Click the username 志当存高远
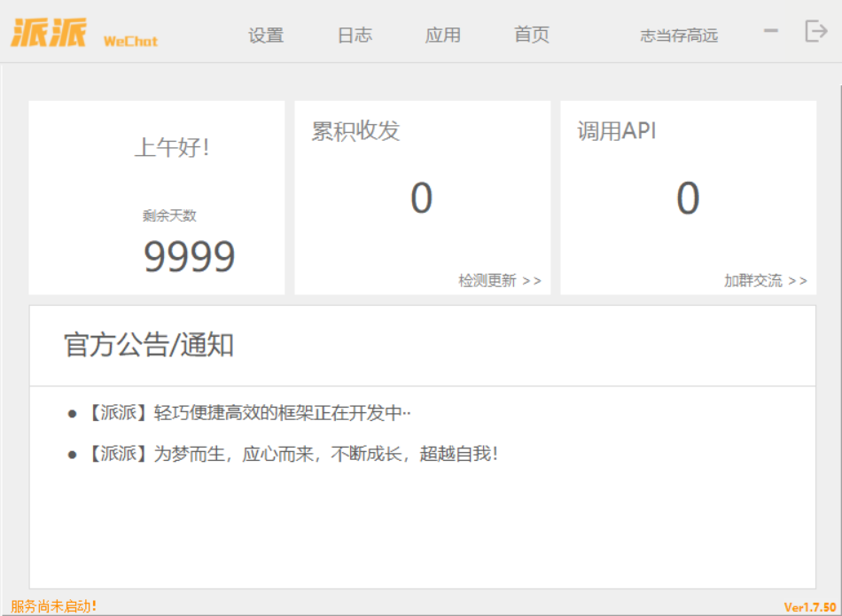 pos(679,35)
